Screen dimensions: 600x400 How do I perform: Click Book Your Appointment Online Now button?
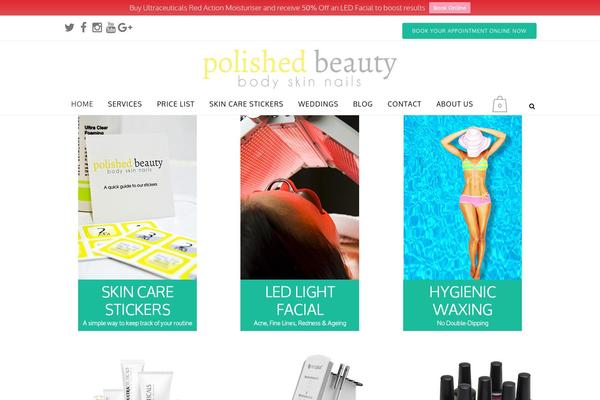coord(469,31)
